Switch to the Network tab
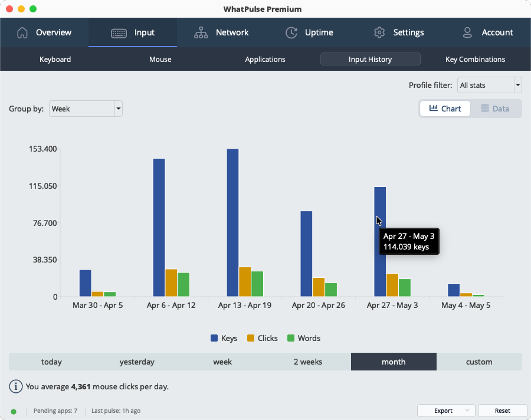Viewport: 531px width, 420px height. point(221,32)
